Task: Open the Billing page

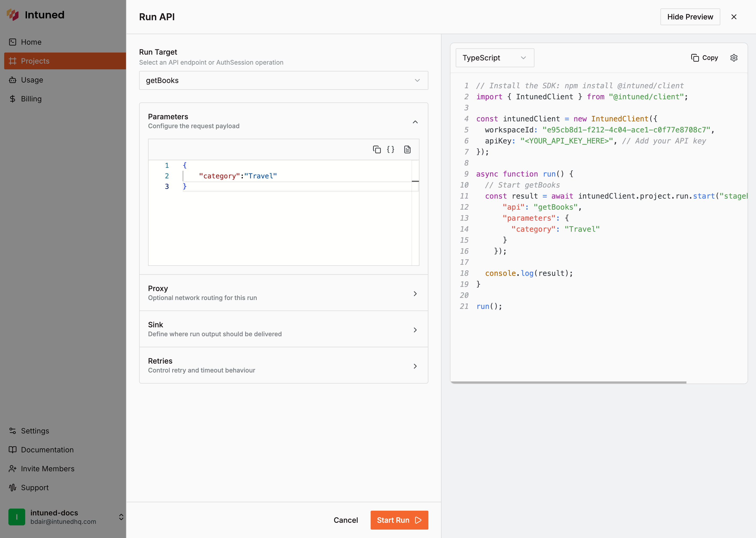Action: [30, 99]
